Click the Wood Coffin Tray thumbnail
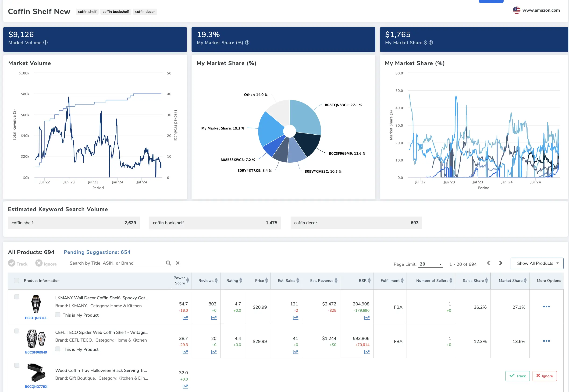 point(36,373)
